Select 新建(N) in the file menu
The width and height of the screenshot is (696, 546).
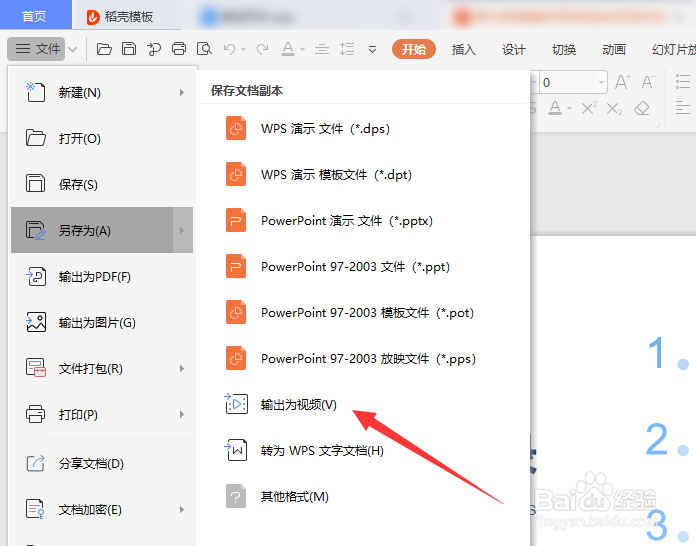102,92
